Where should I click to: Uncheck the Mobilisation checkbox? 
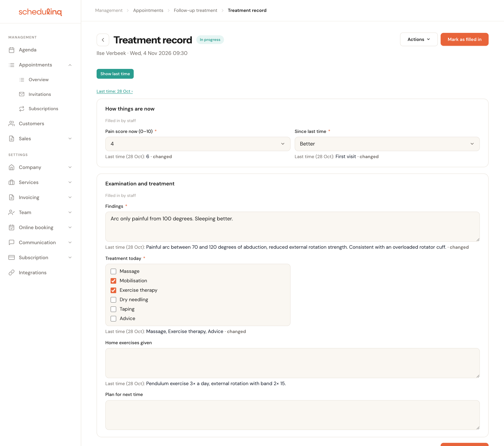[113, 281]
